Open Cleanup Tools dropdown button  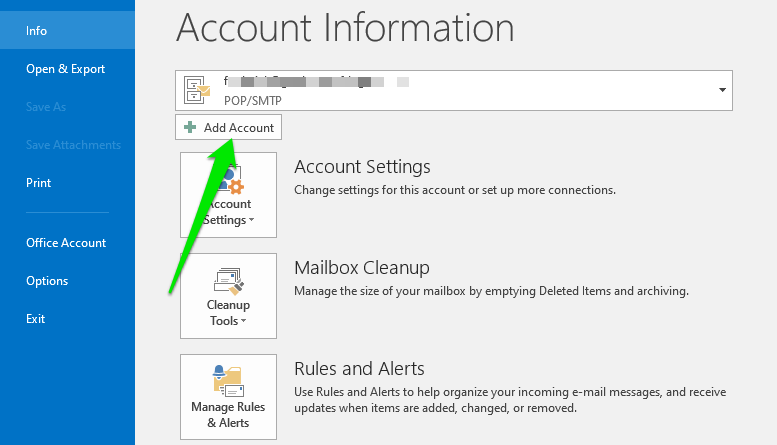point(228,296)
